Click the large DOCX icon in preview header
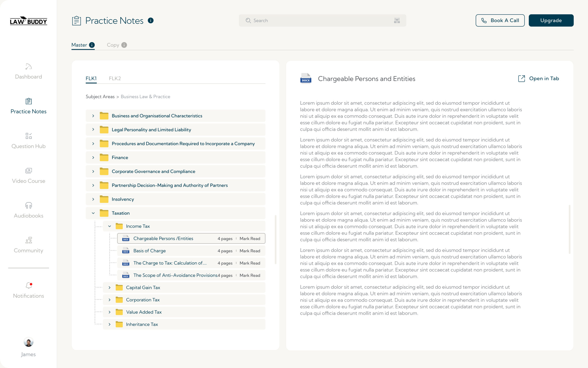588x368 pixels. (306, 78)
